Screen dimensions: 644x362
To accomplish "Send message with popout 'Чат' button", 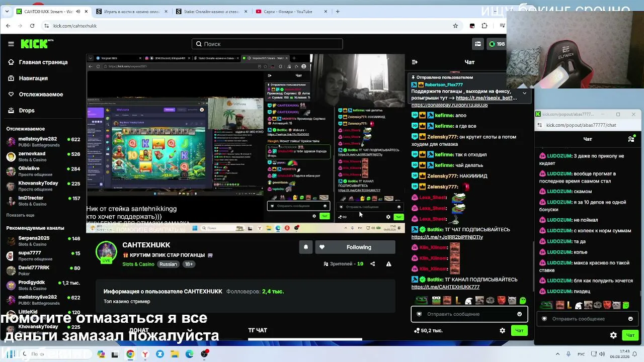I will pos(630,335).
